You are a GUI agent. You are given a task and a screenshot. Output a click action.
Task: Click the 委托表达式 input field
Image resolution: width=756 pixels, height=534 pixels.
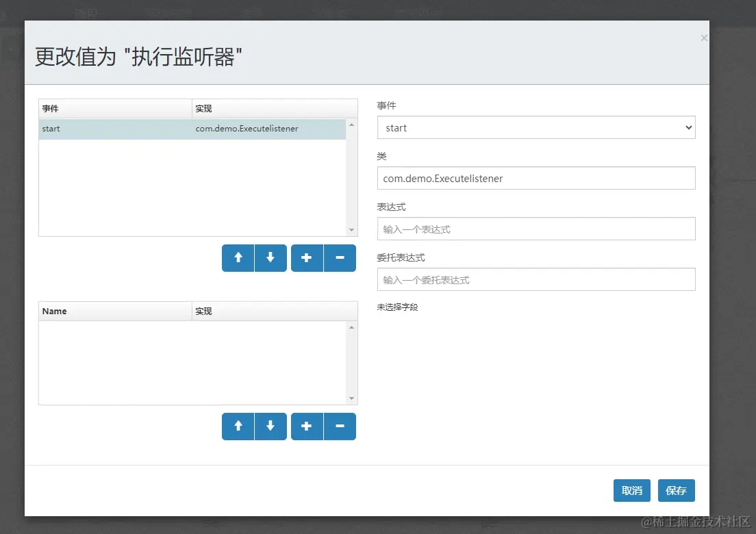pyautogui.click(x=536, y=279)
